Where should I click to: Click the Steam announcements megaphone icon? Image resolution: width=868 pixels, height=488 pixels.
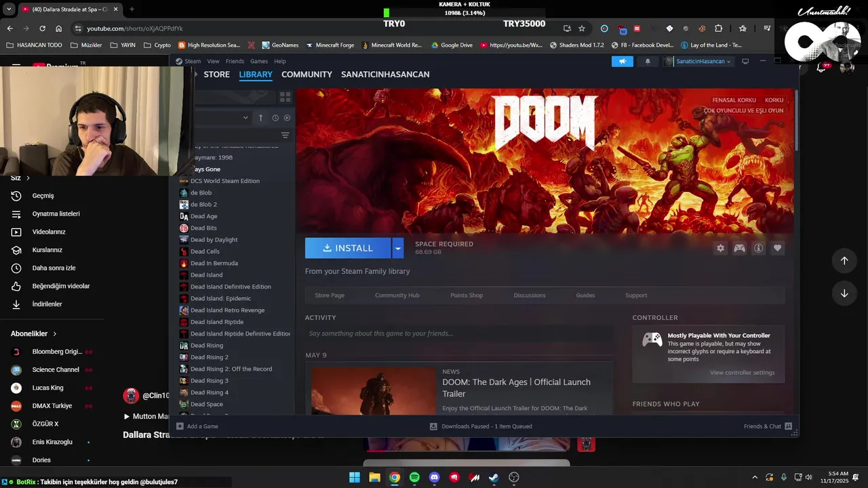623,61
